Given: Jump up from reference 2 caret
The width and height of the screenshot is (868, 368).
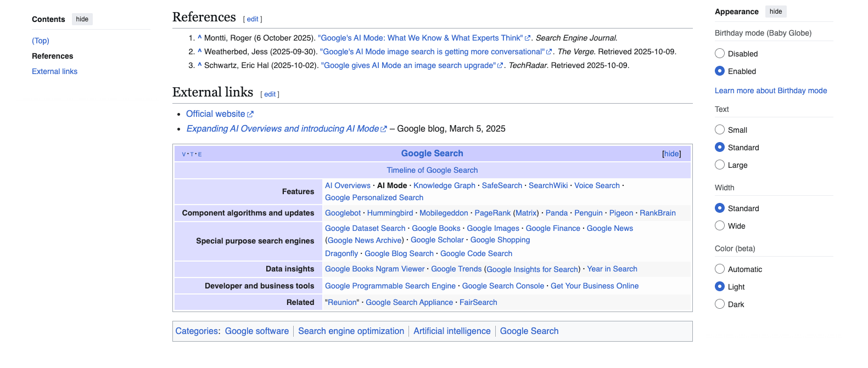Looking at the screenshot, I should click(200, 51).
